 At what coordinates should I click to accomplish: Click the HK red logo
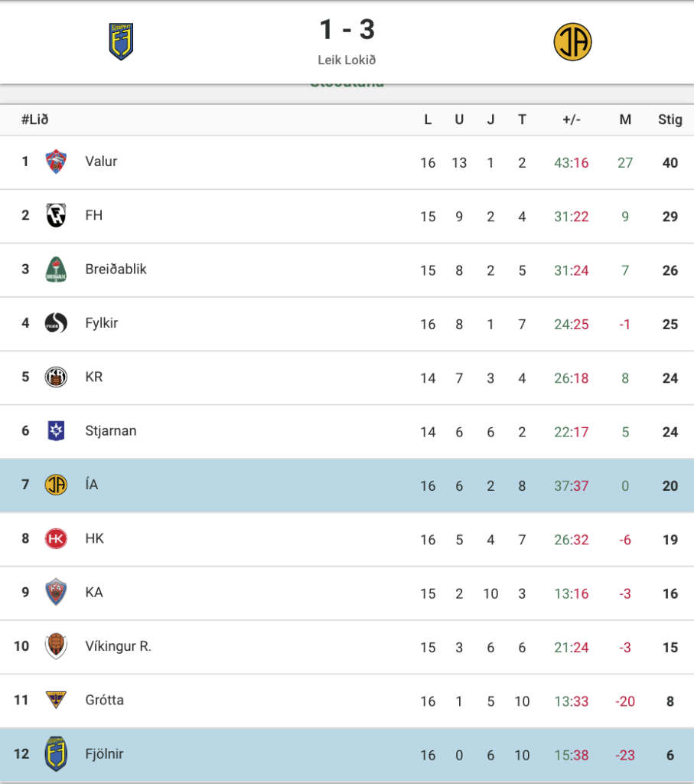click(x=56, y=538)
